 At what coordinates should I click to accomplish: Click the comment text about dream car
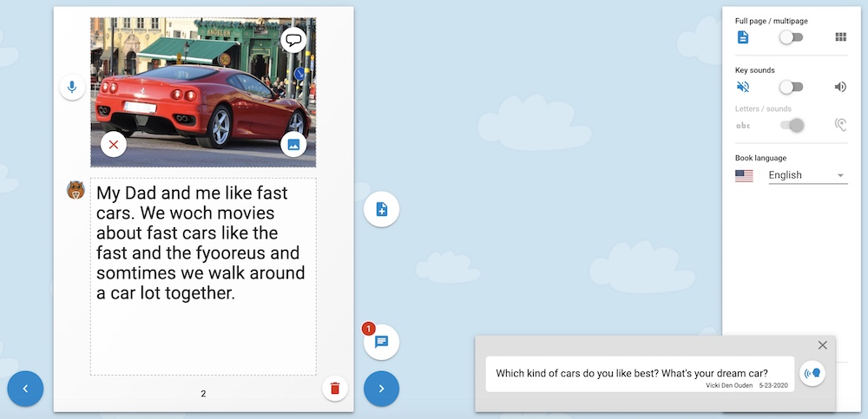tap(632, 373)
